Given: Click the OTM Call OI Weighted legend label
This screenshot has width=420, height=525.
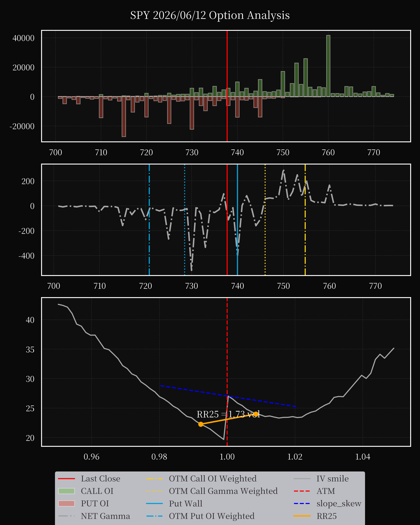Looking at the screenshot, I should tap(213, 478).
